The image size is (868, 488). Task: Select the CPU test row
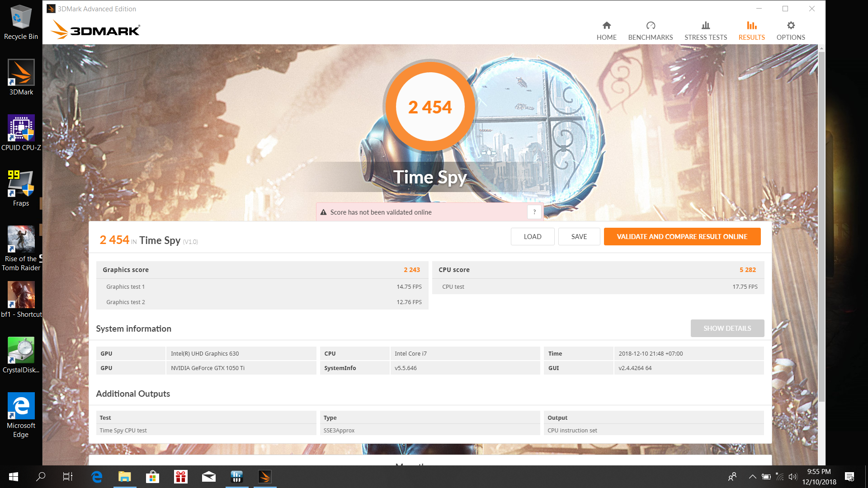point(598,286)
